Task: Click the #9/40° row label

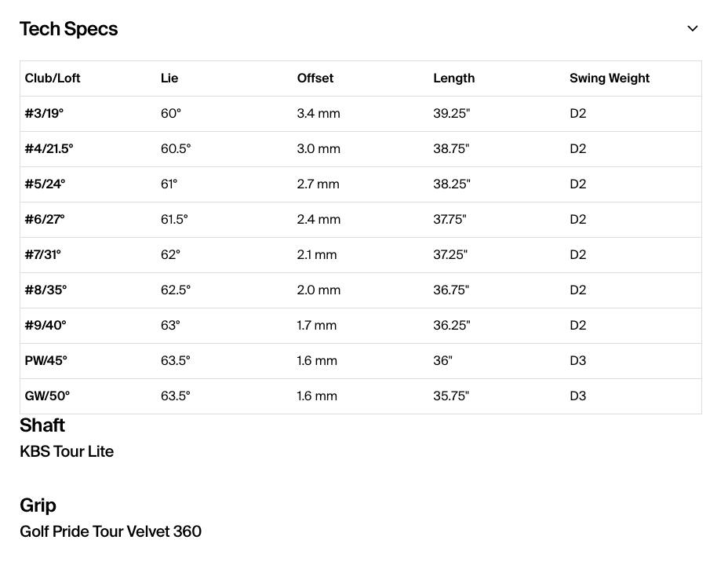Action: point(45,325)
